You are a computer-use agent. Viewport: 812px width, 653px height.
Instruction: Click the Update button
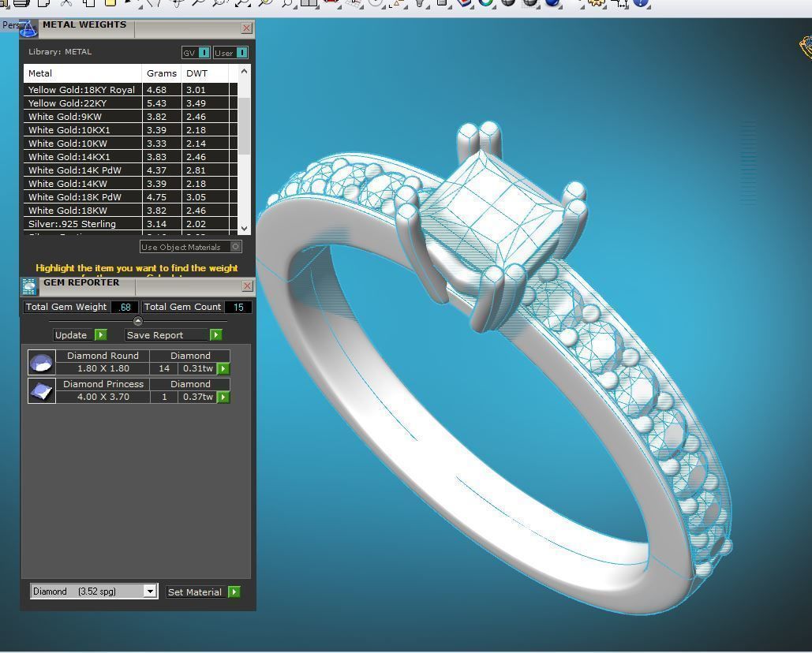pos(73,334)
